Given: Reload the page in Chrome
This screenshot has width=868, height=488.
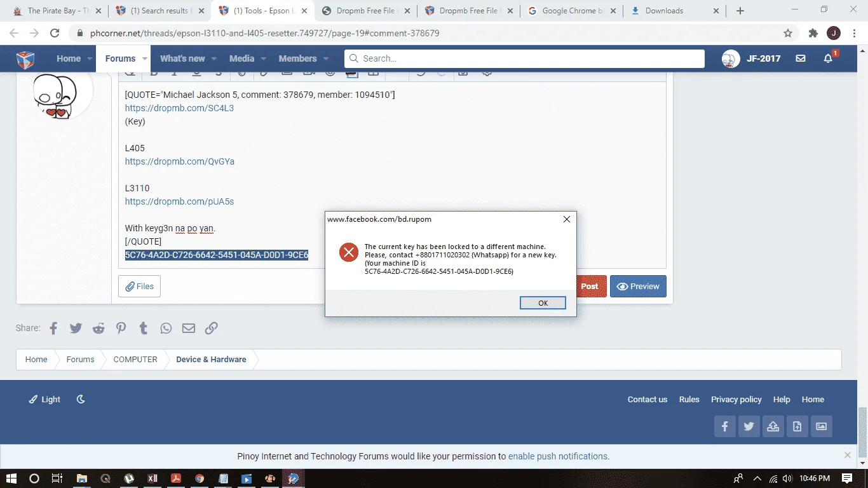Looking at the screenshot, I should [55, 33].
